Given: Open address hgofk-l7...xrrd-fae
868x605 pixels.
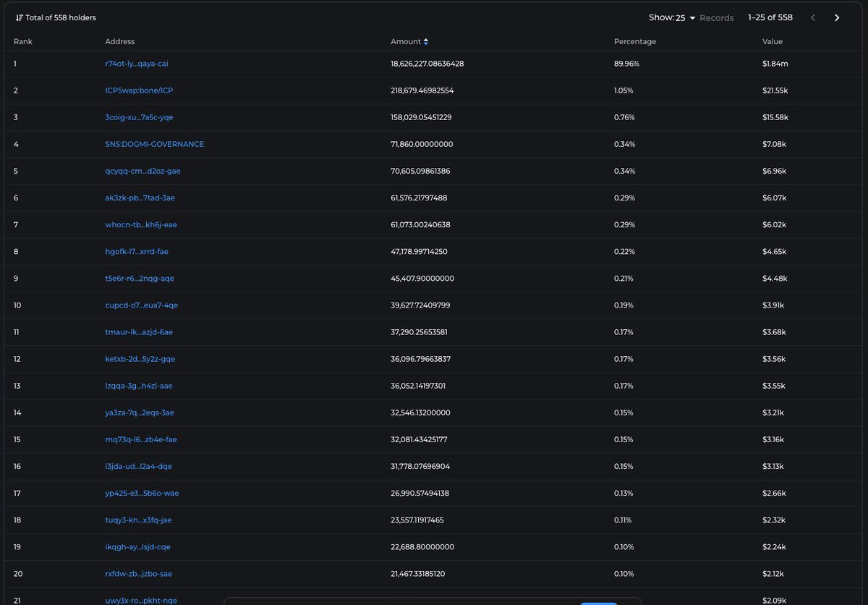Looking at the screenshot, I should 137,251.
